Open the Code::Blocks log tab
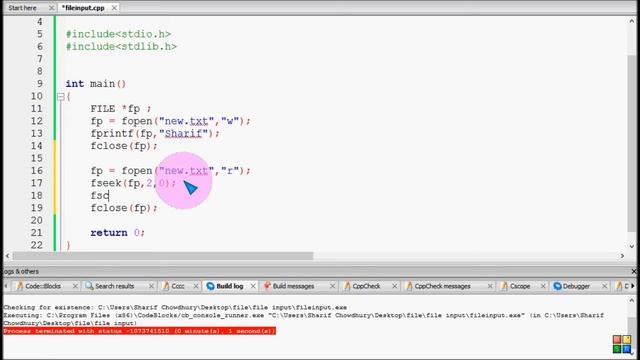This screenshot has height=360, width=640. (43, 286)
